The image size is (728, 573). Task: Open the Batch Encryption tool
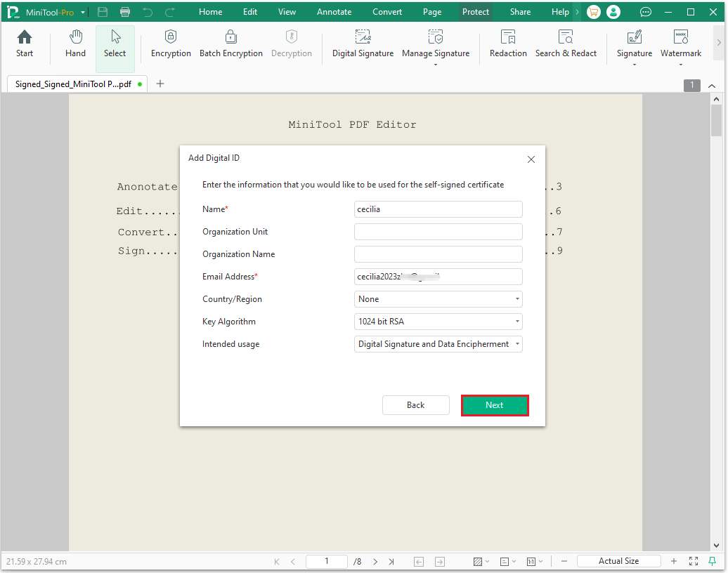coord(231,45)
